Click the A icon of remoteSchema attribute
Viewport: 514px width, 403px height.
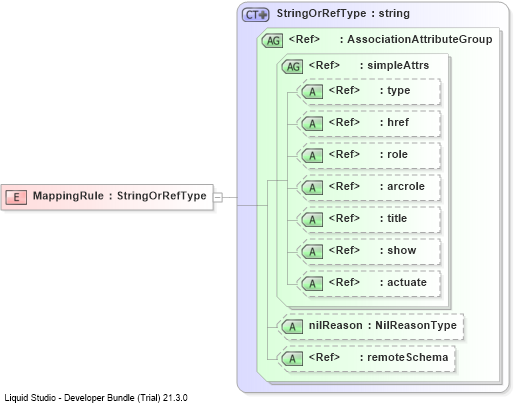tap(292, 359)
